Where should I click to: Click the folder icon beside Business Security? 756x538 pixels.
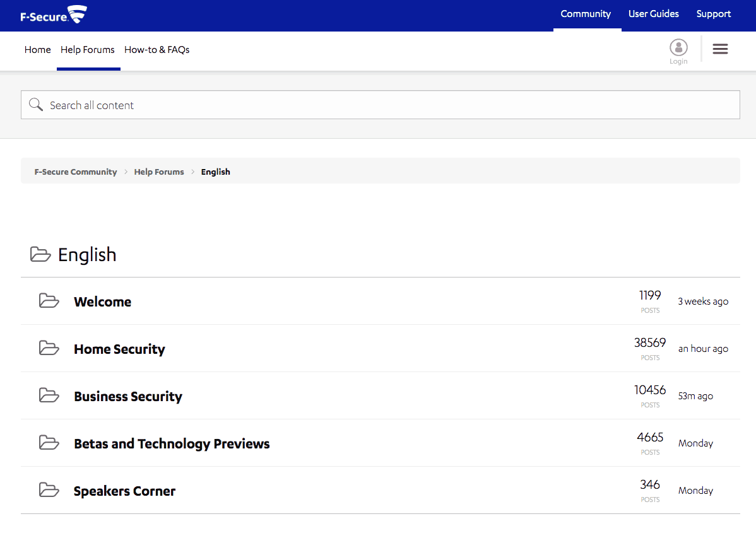tap(49, 395)
